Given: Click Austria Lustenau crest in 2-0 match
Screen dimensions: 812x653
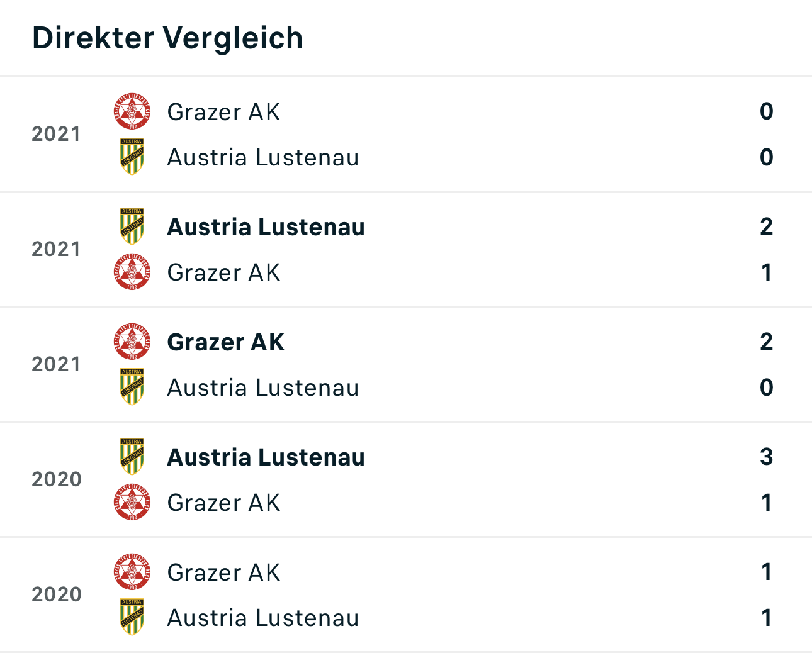Looking at the screenshot, I should [132, 387].
